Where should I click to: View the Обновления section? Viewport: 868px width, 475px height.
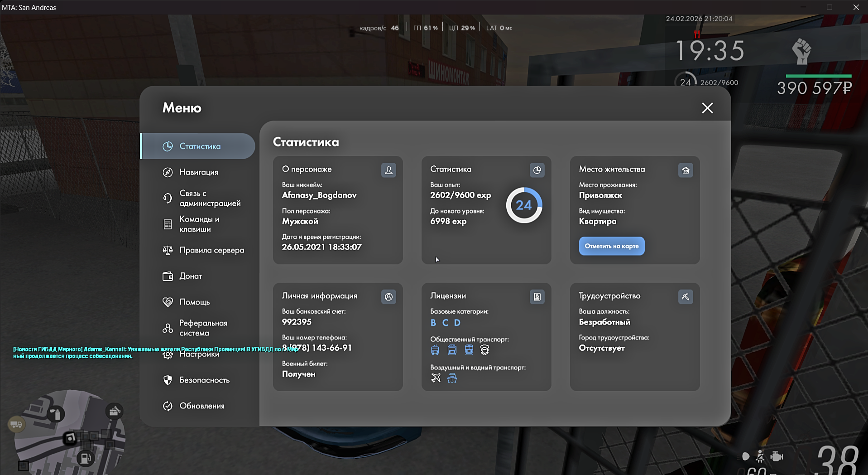(x=202, y=406)
